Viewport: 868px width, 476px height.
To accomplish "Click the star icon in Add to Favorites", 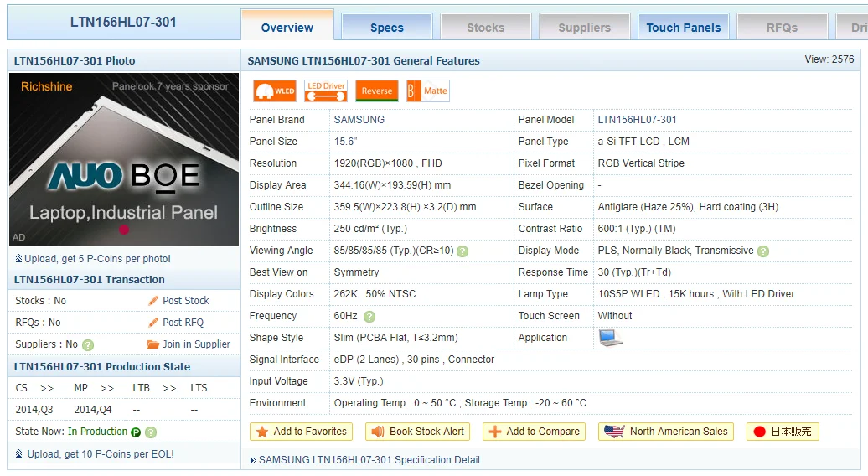I will pyautogui.click(x=262, y=432).
